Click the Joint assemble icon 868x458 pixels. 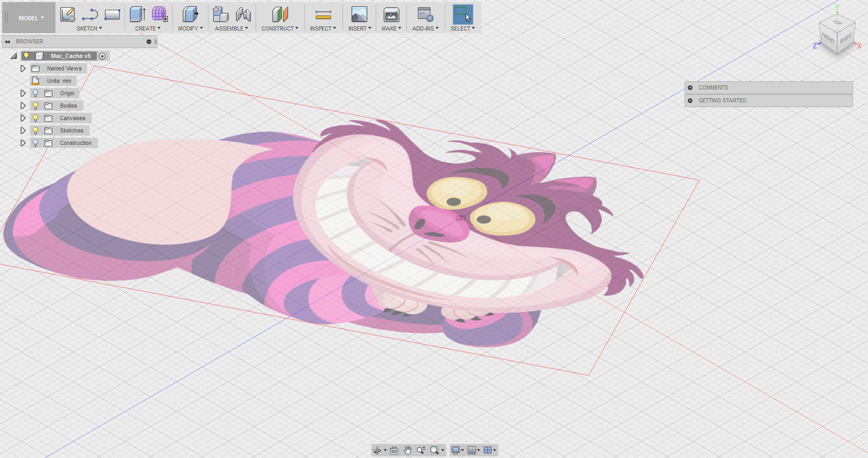(243, 14)
